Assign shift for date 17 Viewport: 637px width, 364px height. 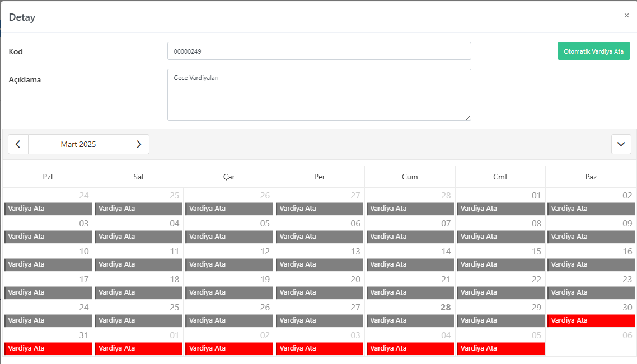(x=48, y=292)
